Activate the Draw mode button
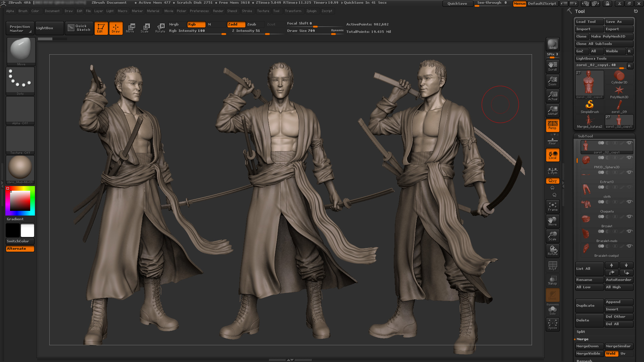The width and height of the screenshot is (644, 362). click(116, 28)
